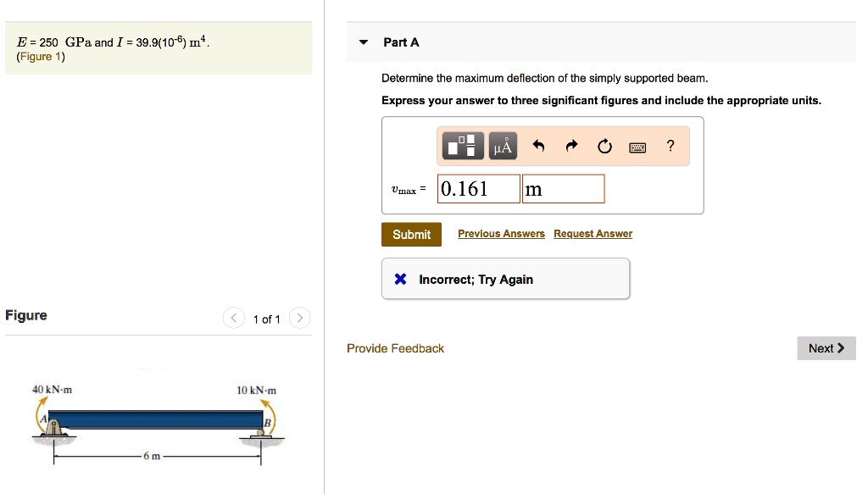Select the µÅ units symbol tool
Viewport: 868px width, 494px height.
(501, 145)
